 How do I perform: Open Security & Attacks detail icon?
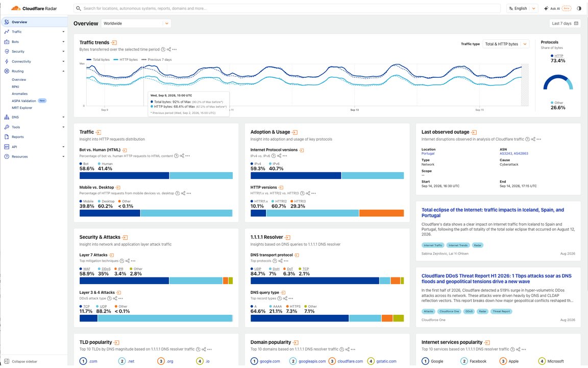125,237
